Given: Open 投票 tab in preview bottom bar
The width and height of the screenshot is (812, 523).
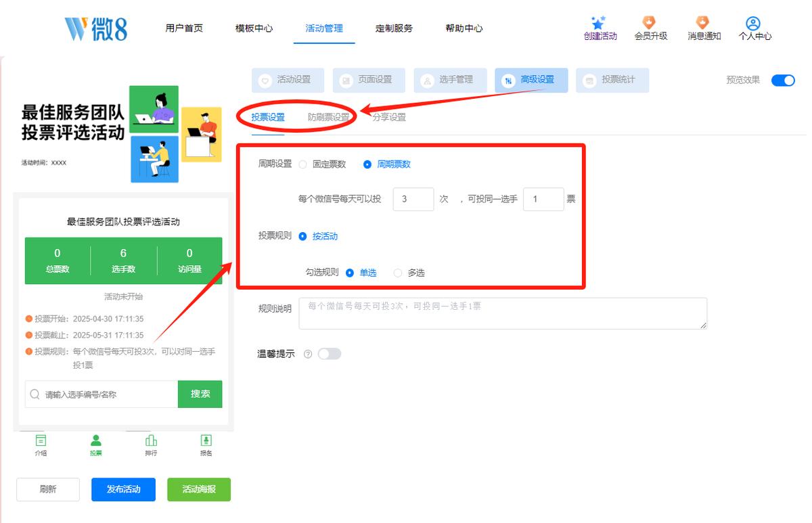Looking at the screenshot, I should point(96,445).
